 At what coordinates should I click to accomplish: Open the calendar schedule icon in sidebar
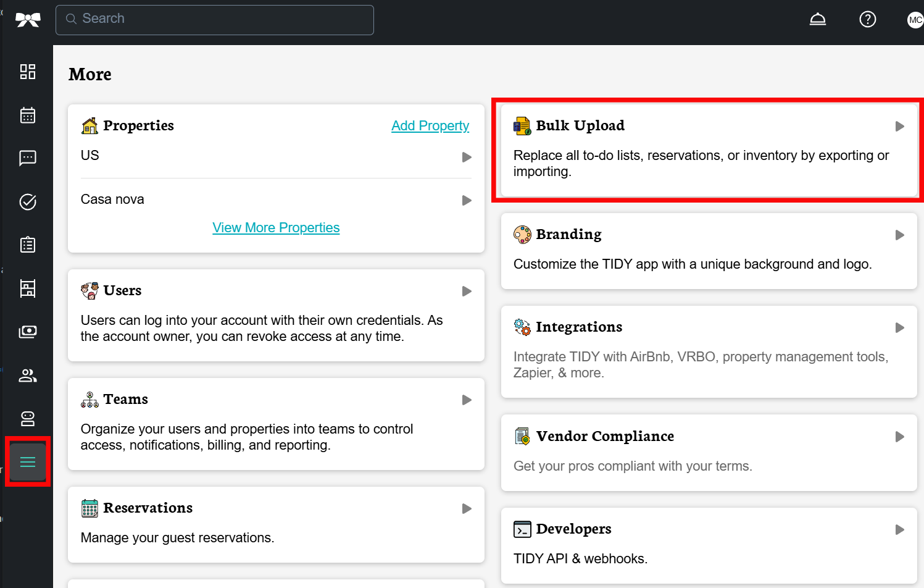pyautogui.click(x=28, y=115)
